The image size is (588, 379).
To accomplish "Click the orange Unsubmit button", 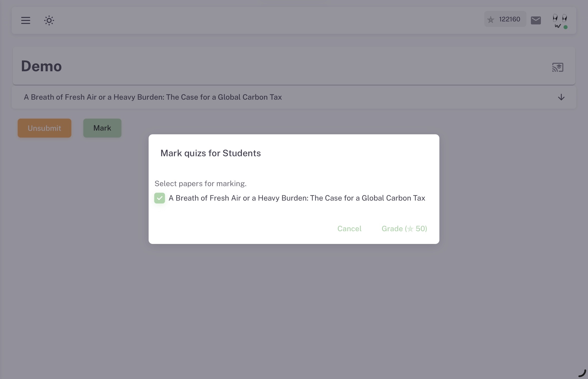I will (x=44, y=128).
